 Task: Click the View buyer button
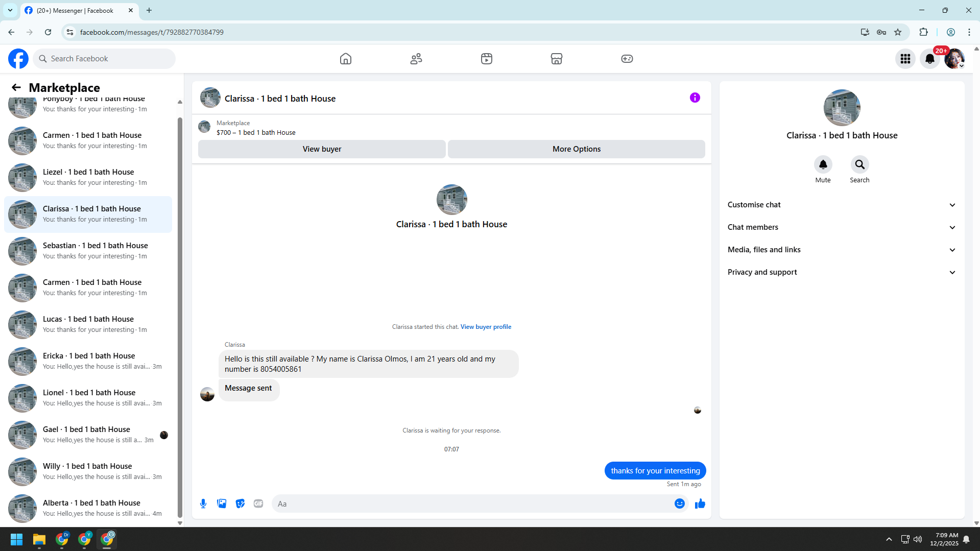click(322, 149)
